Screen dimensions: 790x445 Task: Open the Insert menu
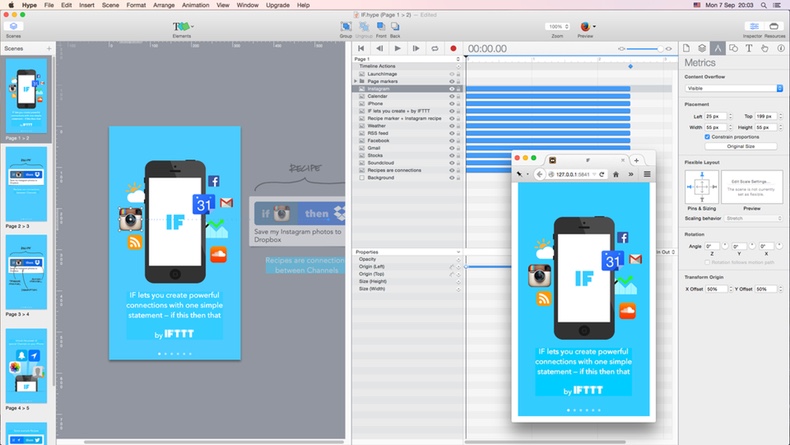[86, 5]
